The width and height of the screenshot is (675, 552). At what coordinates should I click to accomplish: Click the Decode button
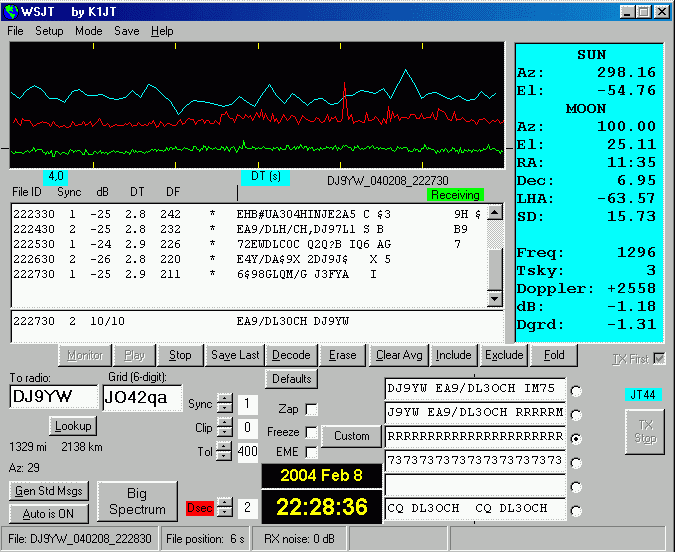pos(291,355)
